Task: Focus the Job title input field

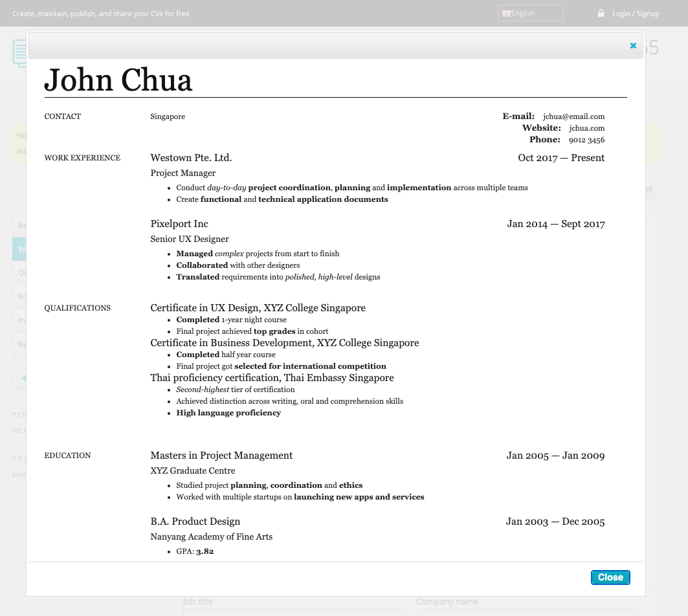Action: tap(294, 612)
